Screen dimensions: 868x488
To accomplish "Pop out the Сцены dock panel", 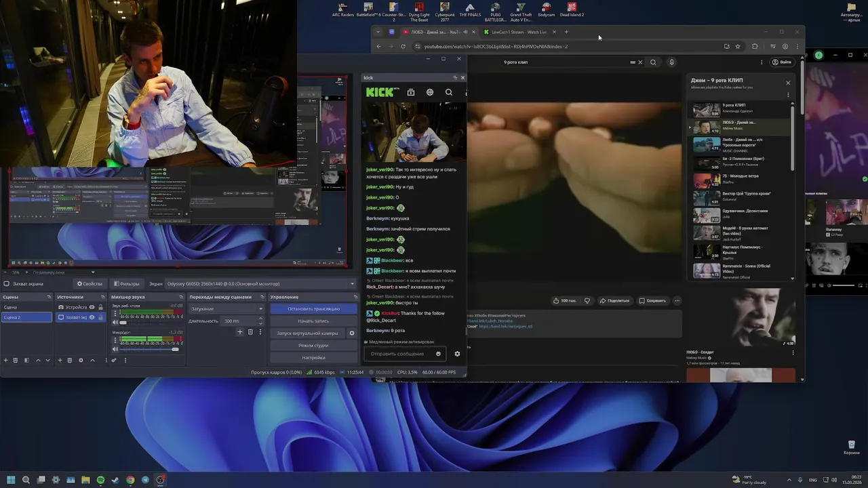I will click(49, 297).
